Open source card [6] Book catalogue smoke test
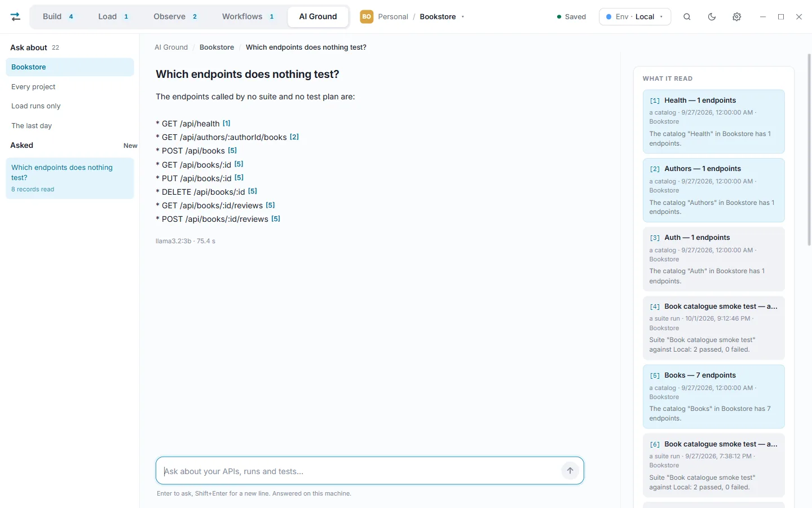 tap(713, 466)
